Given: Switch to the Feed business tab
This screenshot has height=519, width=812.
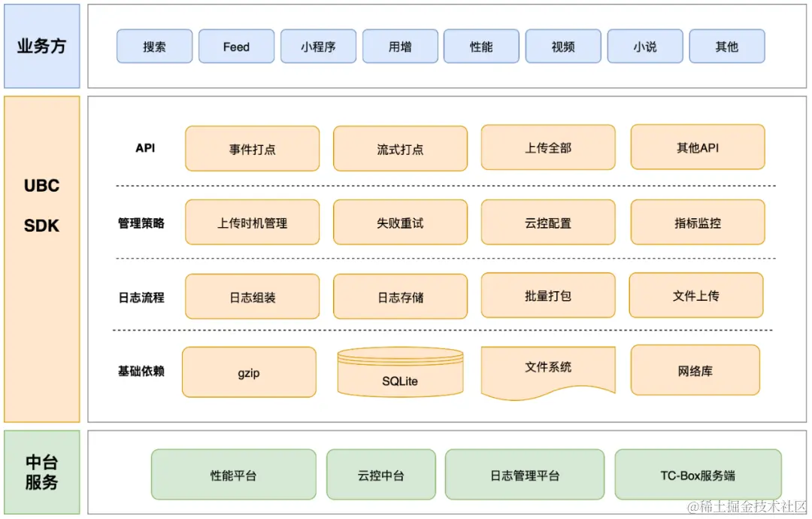Looking at the screenshot, I should (236, 46).
